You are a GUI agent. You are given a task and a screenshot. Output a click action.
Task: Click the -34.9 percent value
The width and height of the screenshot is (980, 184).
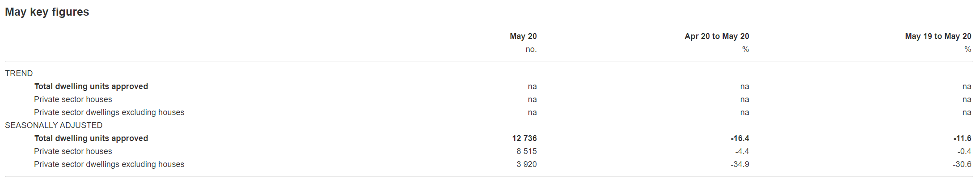coord(740,164)
